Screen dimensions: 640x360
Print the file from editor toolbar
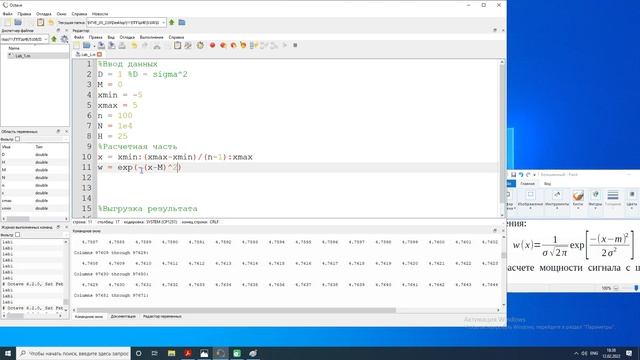122,45
